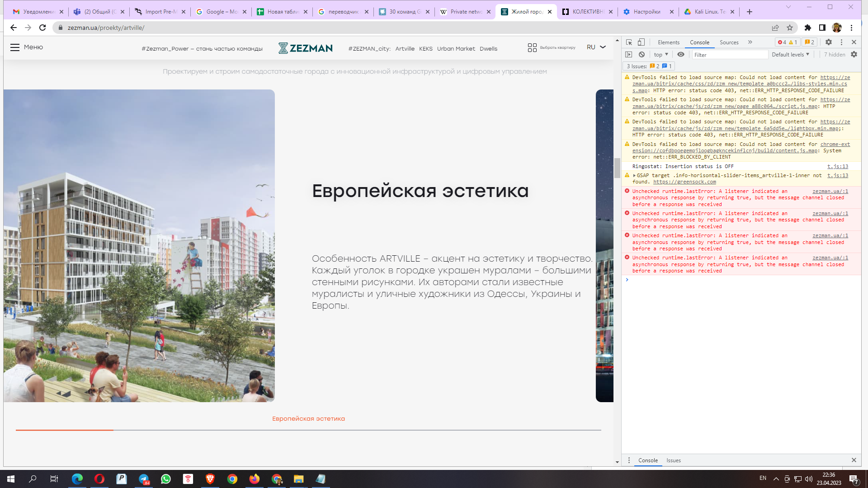Screen dimensions: 868x488
Task: Open DevTools settings gear
Action: click(828, 42)
